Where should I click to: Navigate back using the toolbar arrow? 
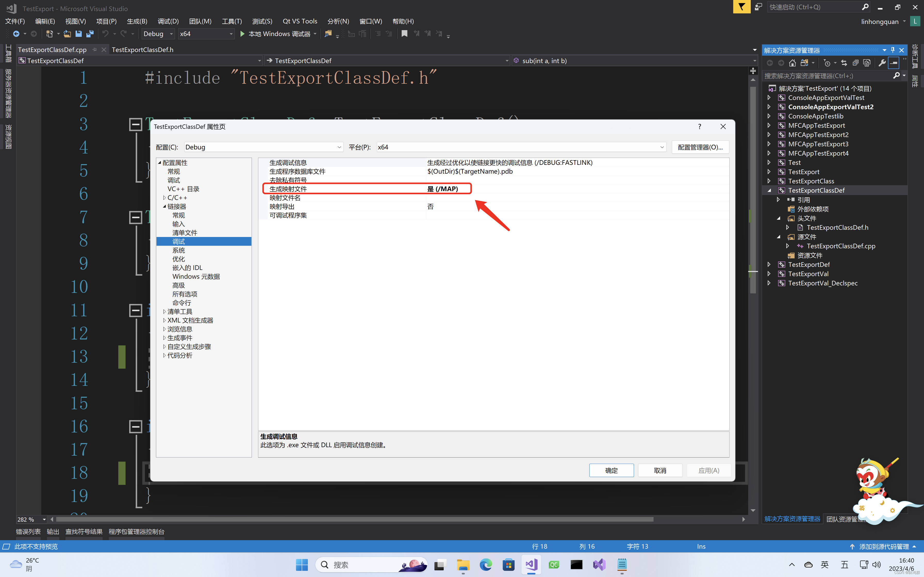[16, 33]
